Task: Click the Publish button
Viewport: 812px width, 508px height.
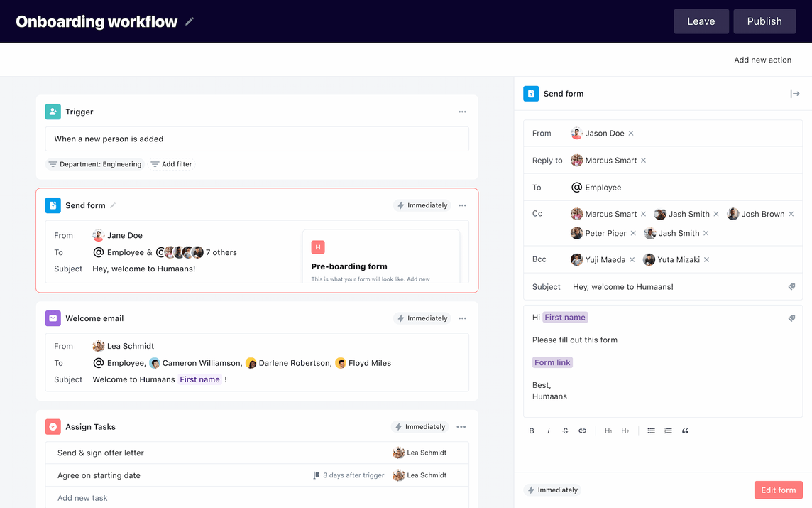Action: 764,21
